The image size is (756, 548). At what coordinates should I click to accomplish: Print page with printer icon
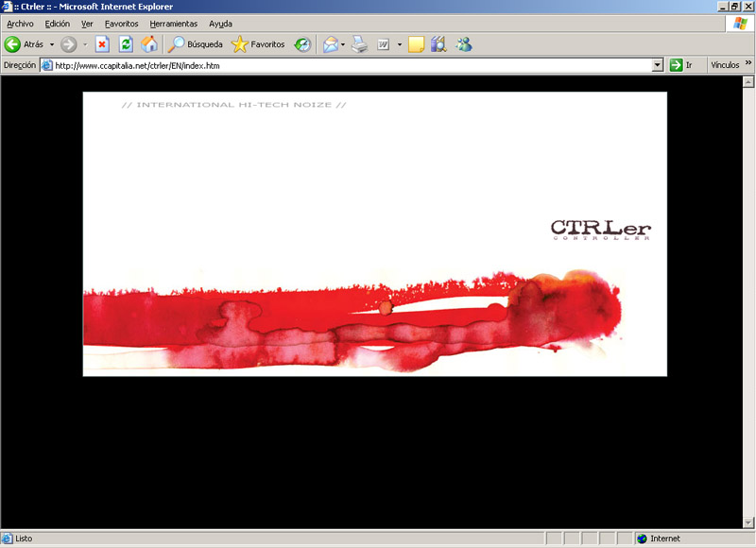tap(360, 44)
